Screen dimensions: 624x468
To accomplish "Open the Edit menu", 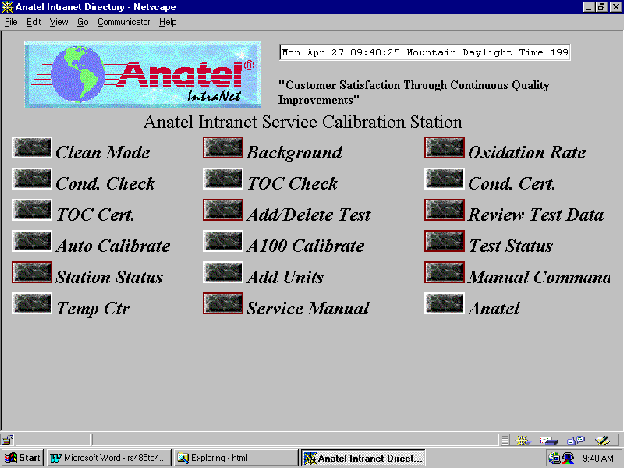I will click(34, 22).
